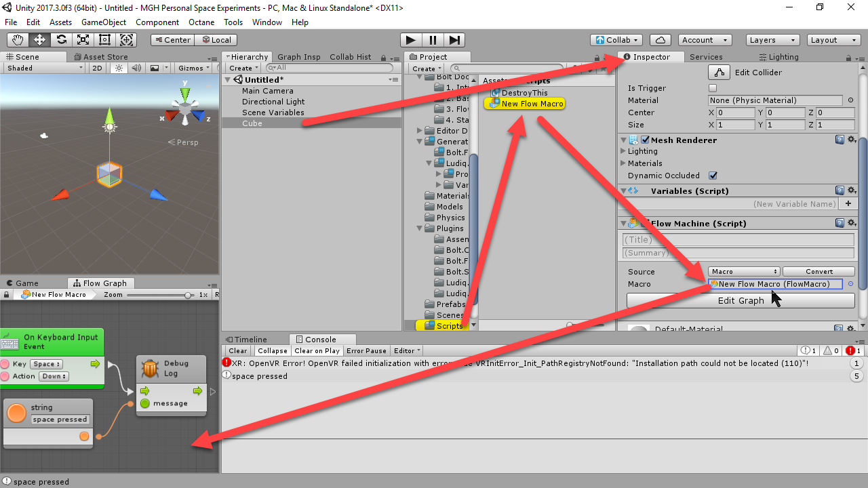Open Collab dropdown
Image resolution: width=868 pixels, height=488 pixels.
click(x=616, y=40)
